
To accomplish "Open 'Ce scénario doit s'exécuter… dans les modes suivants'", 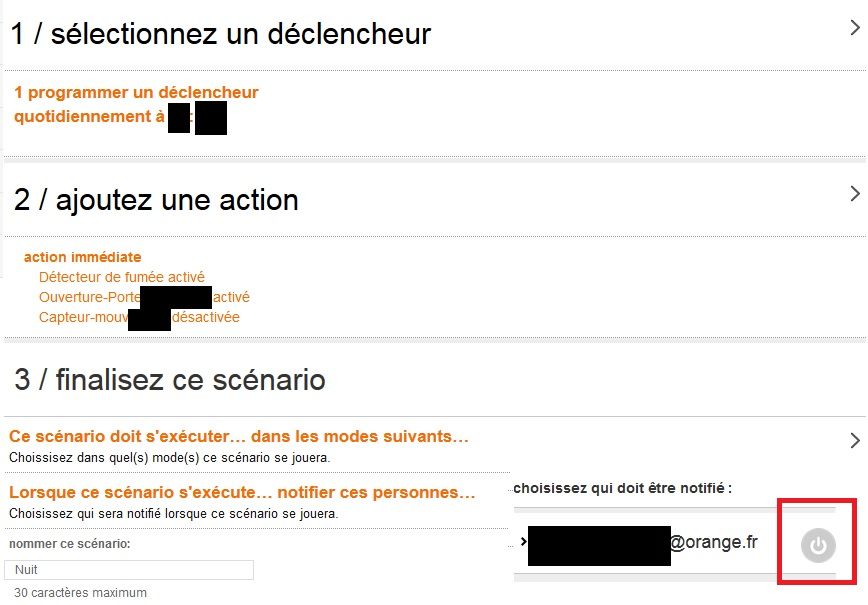I will (239, 437).
